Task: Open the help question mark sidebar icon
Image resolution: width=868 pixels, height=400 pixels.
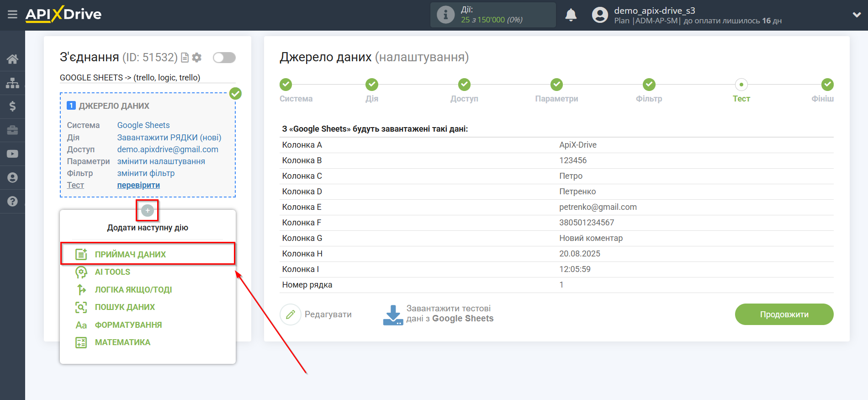Action: tap(12, 201)
